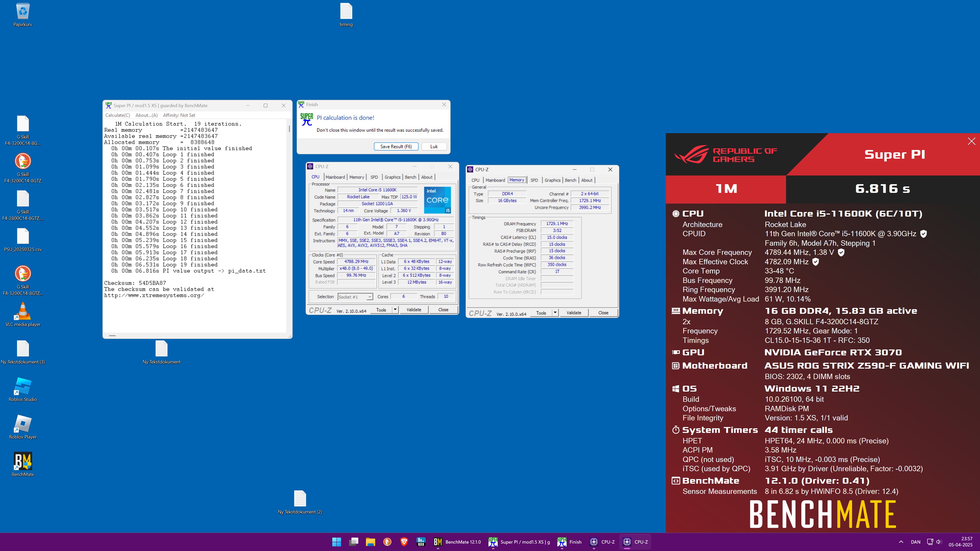Open the Selection Socket #1 combo box

coord(355,297)
